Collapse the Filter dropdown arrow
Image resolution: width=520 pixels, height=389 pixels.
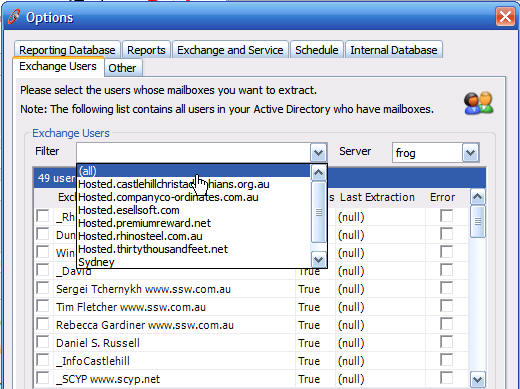(x=319, y=153)
